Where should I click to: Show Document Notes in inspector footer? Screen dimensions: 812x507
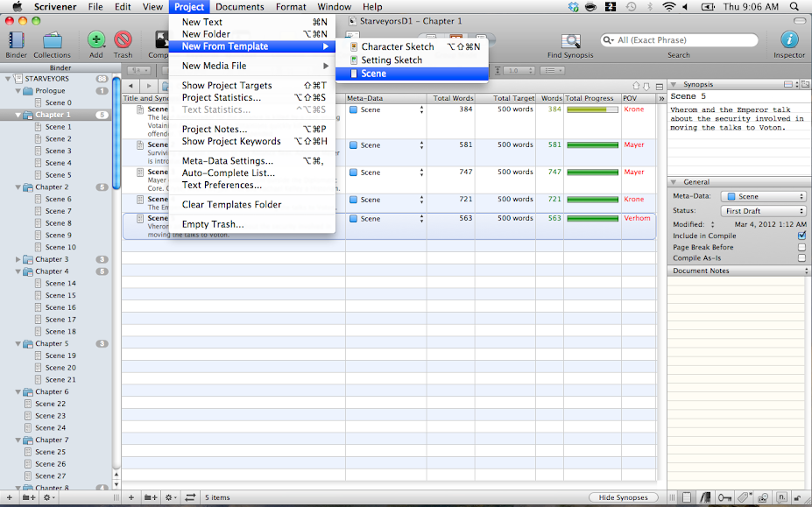687,497
